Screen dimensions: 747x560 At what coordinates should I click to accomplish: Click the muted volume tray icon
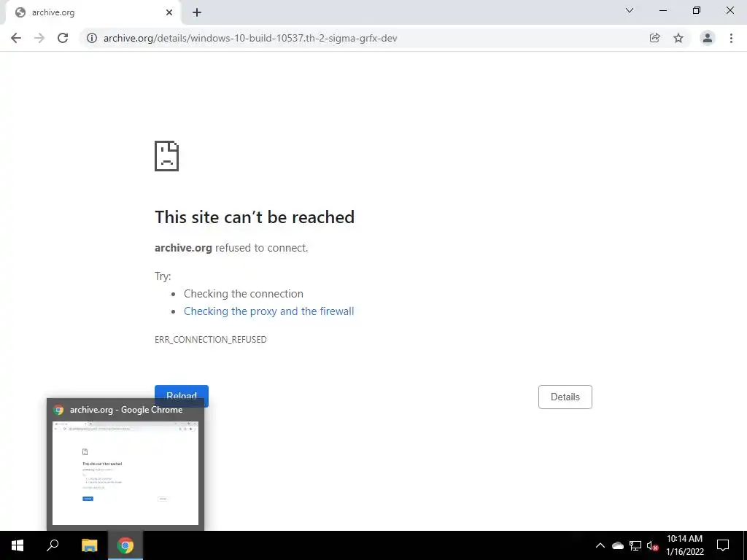coord(653,545)
